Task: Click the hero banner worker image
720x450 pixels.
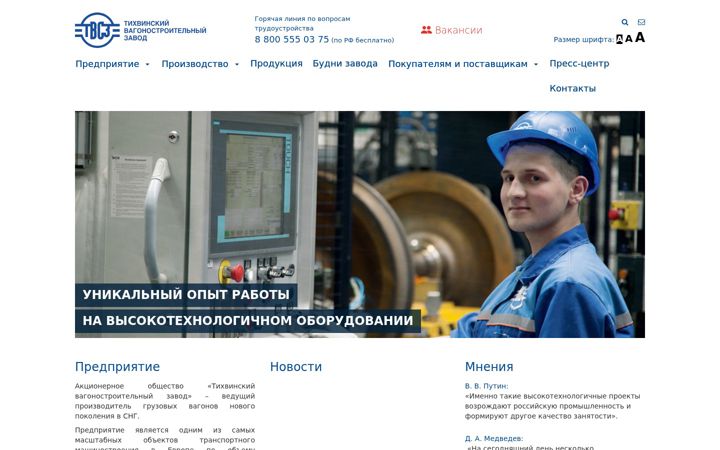Action: tap(360, 224)
